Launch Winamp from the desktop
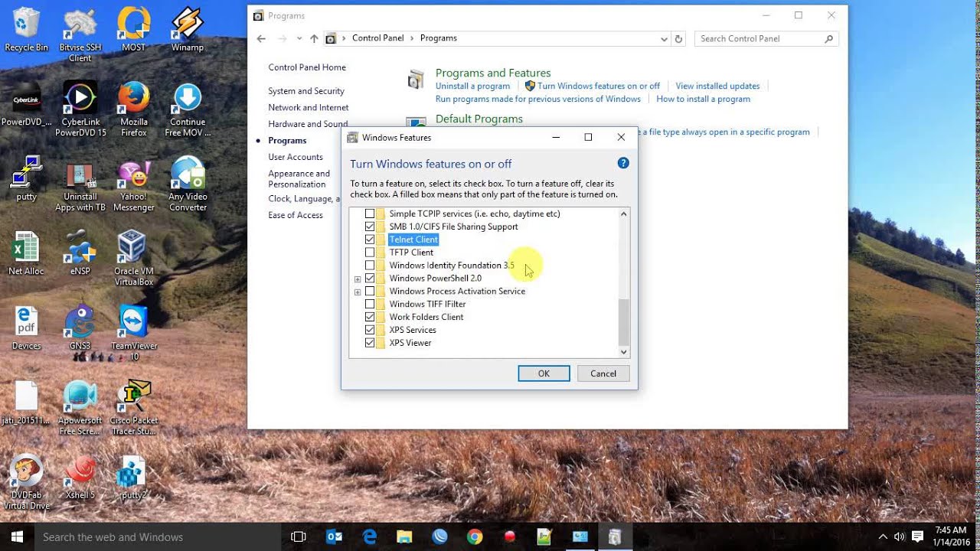This screenshot has height=551, width=980. click(187, 30)
